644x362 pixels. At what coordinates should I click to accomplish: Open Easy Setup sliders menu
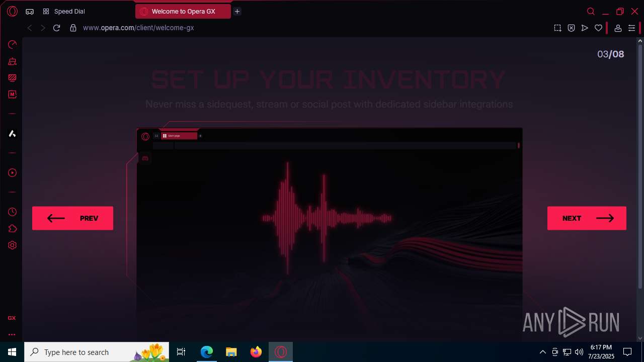[x=631, y=28]
